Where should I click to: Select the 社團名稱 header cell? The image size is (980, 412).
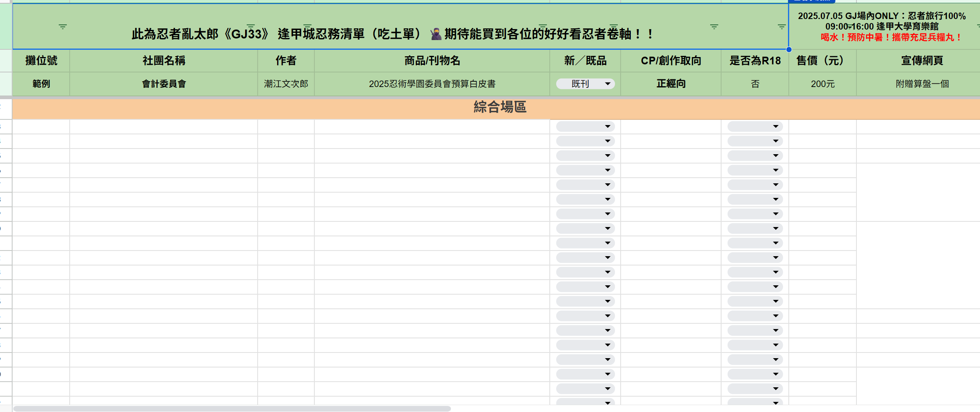pos(164,61)
